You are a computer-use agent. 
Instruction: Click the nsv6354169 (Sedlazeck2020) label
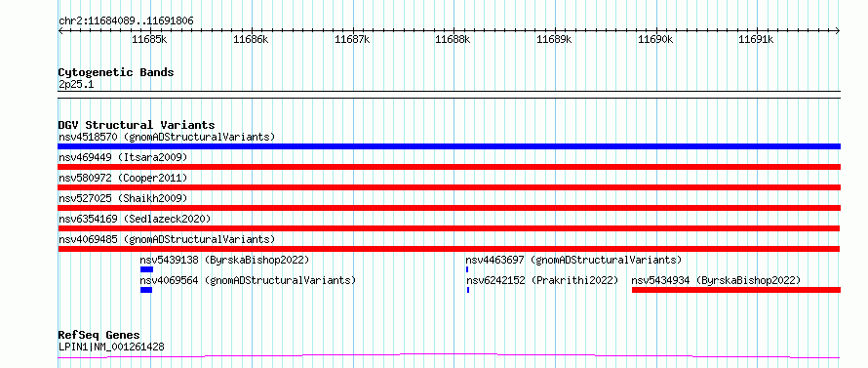pyautogui.click(x=135, y=219)
